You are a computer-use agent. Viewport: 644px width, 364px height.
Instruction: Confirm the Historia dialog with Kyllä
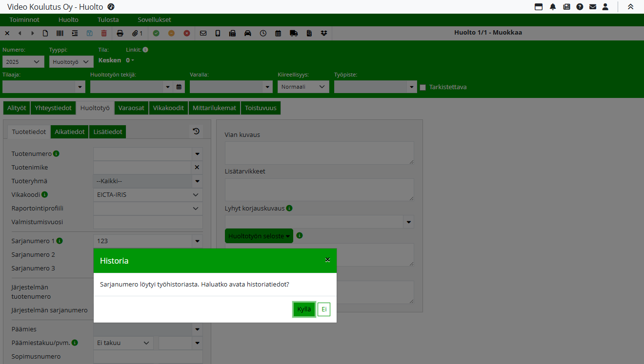(304, 309)
